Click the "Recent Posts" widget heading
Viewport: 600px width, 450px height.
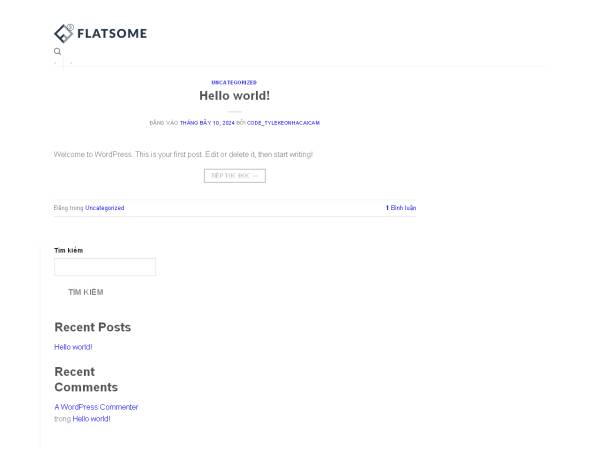point(92,327)
